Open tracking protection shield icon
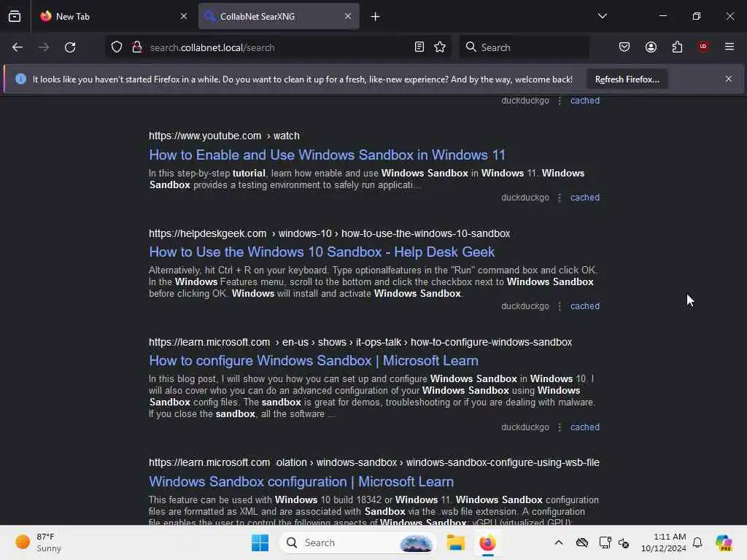Screen dimensions: 747x560 click(x=117, y=47)
